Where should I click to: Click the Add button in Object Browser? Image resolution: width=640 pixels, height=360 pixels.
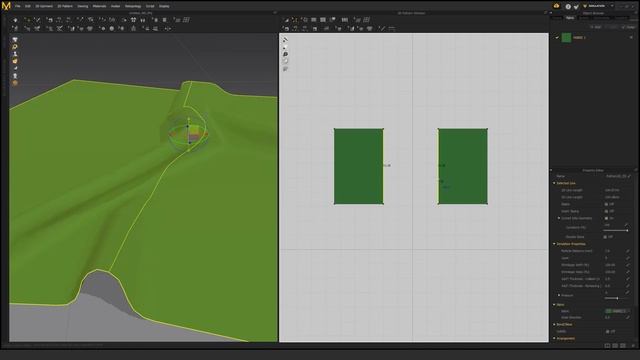[596, 27]
